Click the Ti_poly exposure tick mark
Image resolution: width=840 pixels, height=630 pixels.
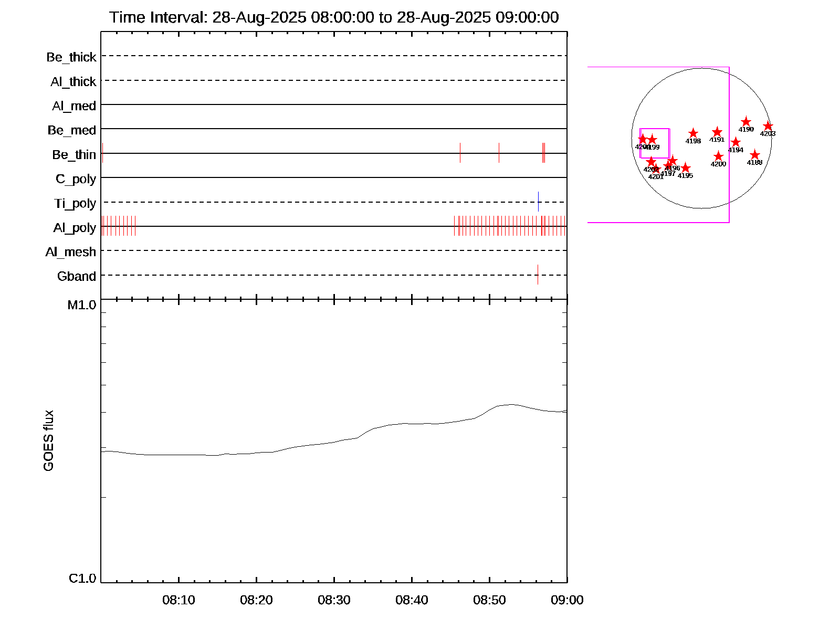(538, 202)
